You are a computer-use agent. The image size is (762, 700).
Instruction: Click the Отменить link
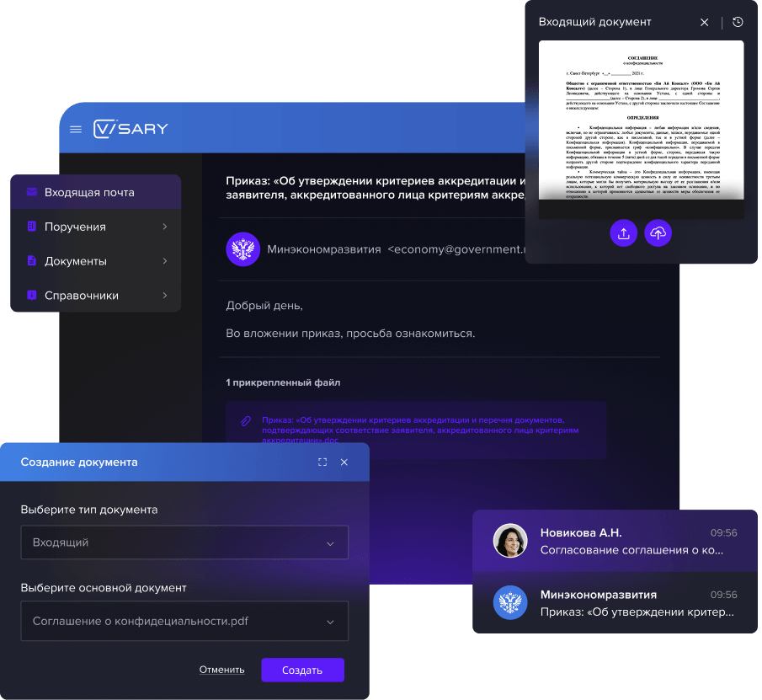tap(221, 670)
